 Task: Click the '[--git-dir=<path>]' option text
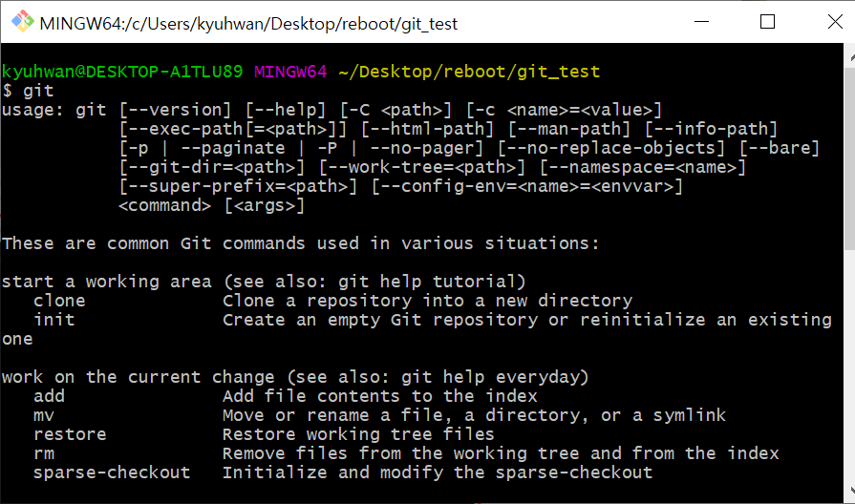(x=212, y=167)
